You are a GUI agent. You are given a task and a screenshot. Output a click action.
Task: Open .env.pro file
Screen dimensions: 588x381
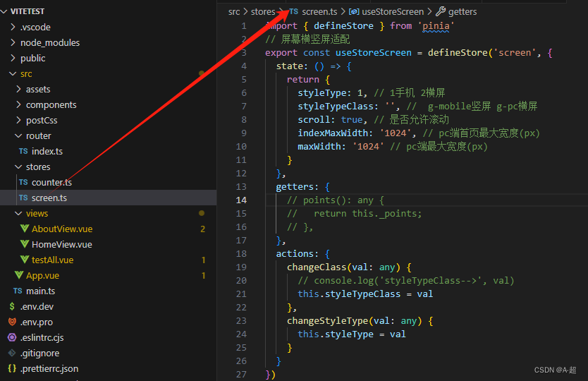click(x=37, y=322)
